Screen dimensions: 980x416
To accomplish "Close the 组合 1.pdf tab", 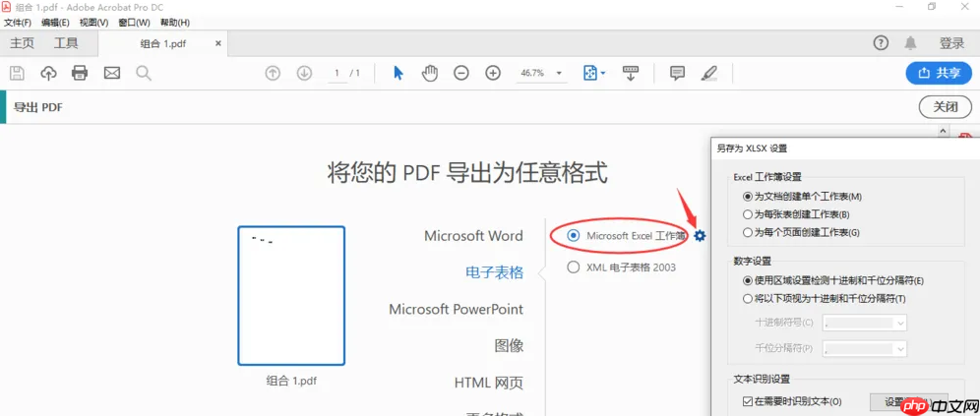I will click(x=218, y=43).
